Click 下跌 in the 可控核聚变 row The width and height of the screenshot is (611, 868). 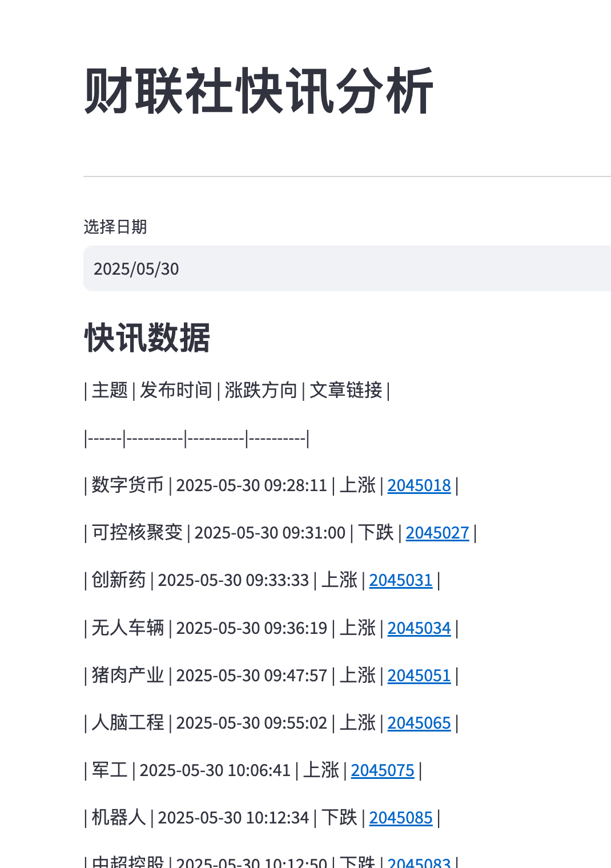pos(376,532)
